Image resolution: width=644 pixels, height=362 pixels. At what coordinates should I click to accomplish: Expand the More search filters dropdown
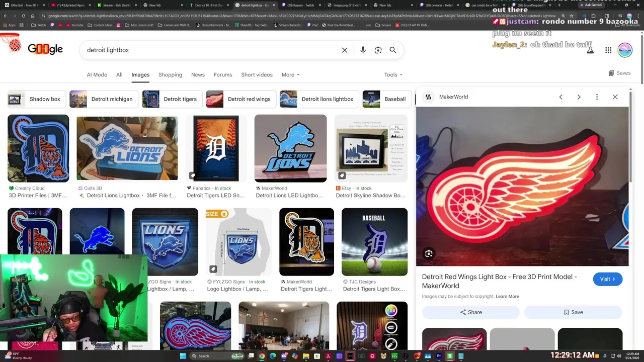click(x=290, y=75)
